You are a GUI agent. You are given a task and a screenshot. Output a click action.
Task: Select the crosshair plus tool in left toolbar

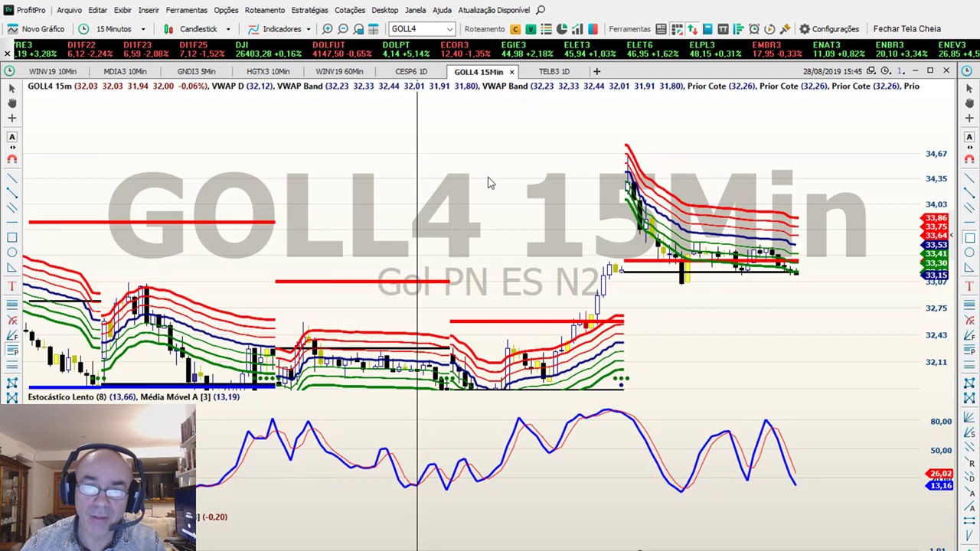coord(11,118)
